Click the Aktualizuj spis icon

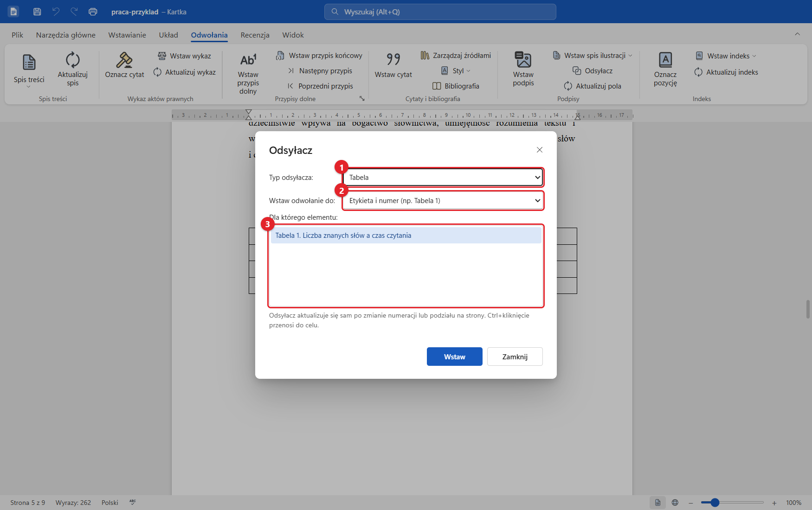coord(73,60)
